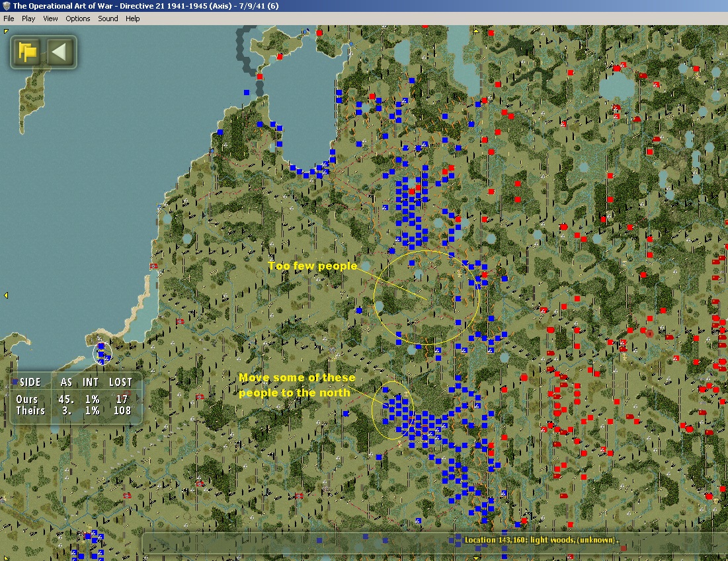Click the yellow flags button
The width and height of the screenshot is (728, 561).
click(27, 52)
